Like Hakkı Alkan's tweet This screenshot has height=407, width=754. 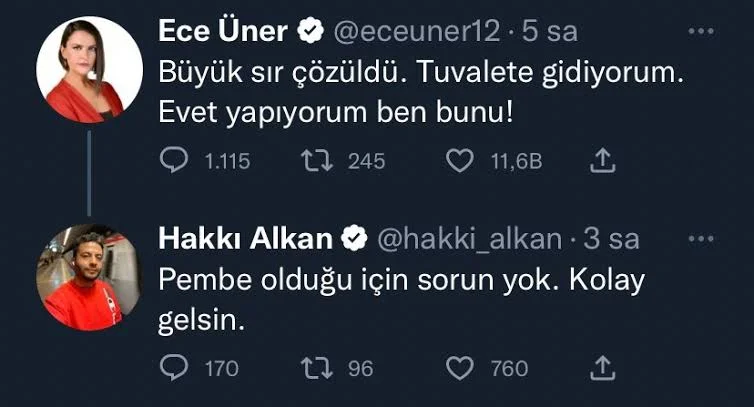(459, 368)
